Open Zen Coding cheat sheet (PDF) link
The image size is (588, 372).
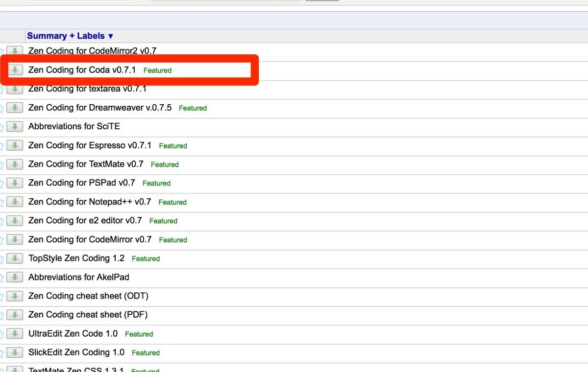tap(88, 314)
